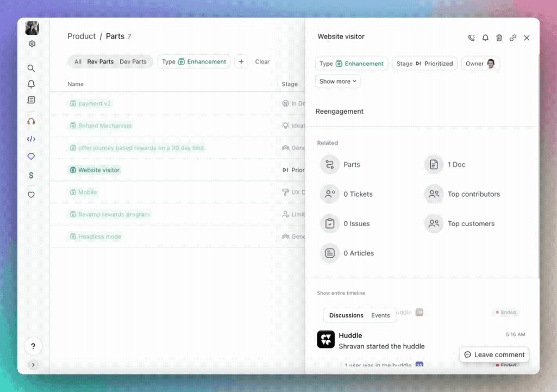Image resolution: width=557 pixels, height=392 pixels.
Task: Switch to the Events tab
Action: tap(380, 315)
